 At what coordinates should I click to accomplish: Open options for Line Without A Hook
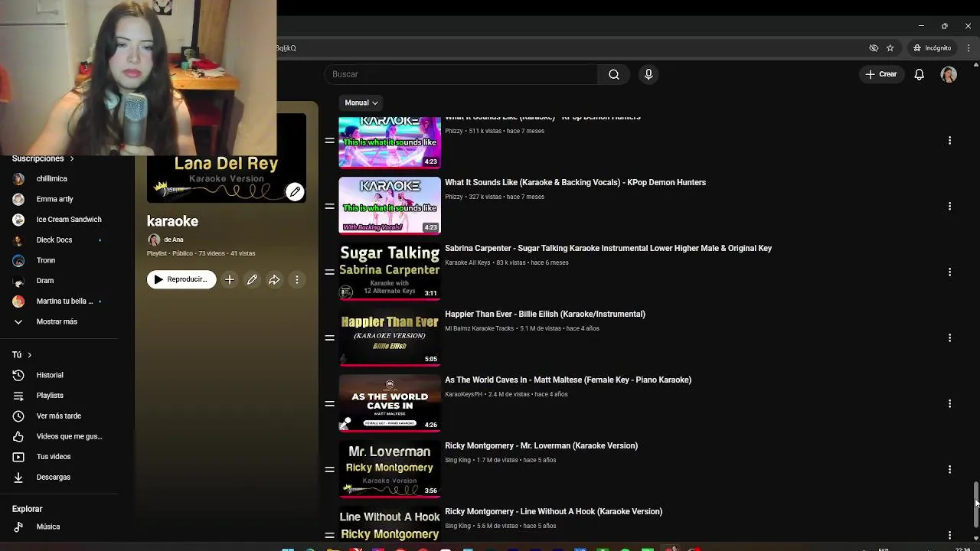click(x=949, y=535)
